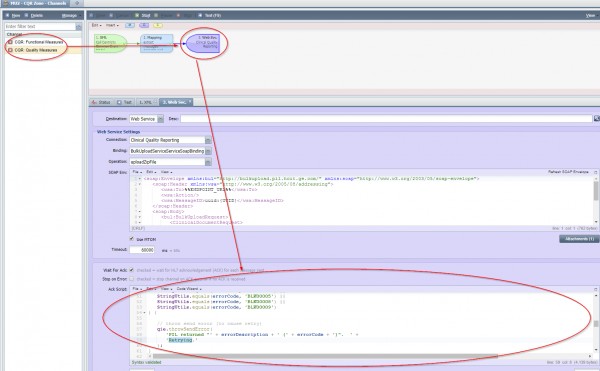Open SOAP envelope editor File menu

pos(137,172)
